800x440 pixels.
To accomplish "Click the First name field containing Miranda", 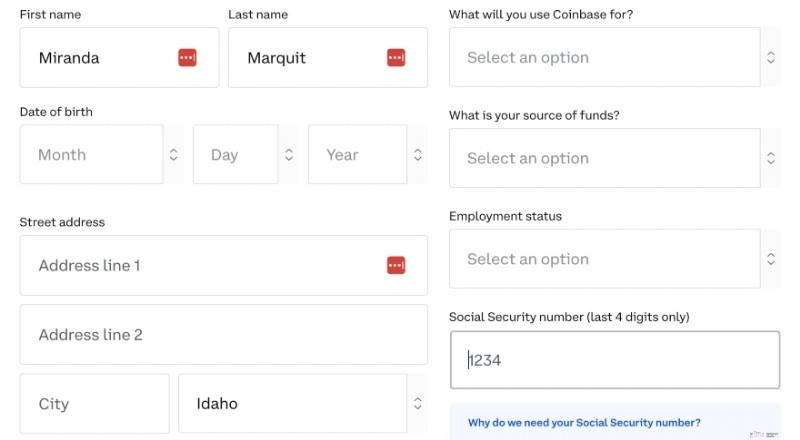I will (119, 58).
